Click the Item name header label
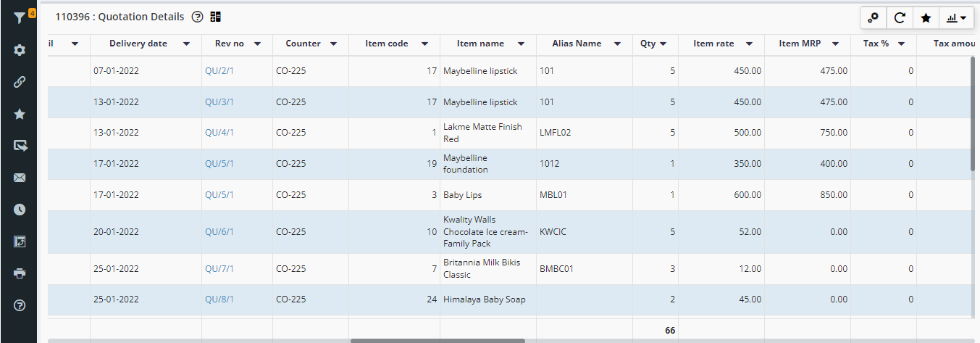Image resolution: width=980 pixels, height=343 pixels. (x=480, y=44)
